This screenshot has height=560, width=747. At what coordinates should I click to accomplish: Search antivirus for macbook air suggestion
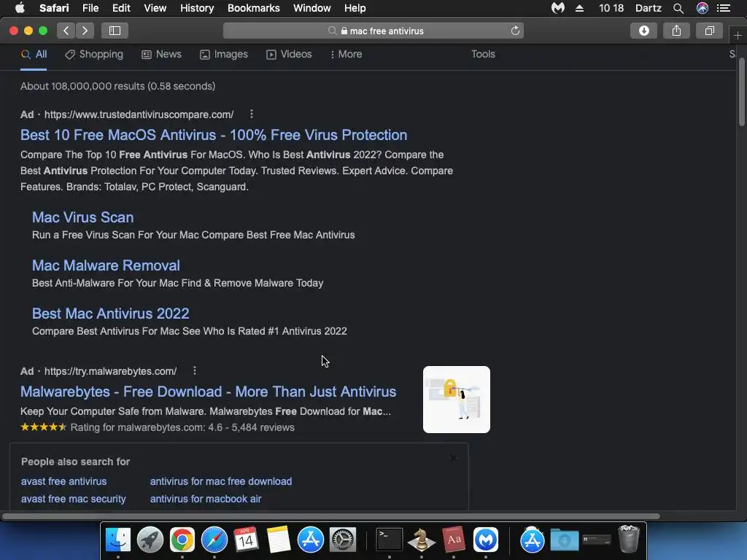click(206, 499)
